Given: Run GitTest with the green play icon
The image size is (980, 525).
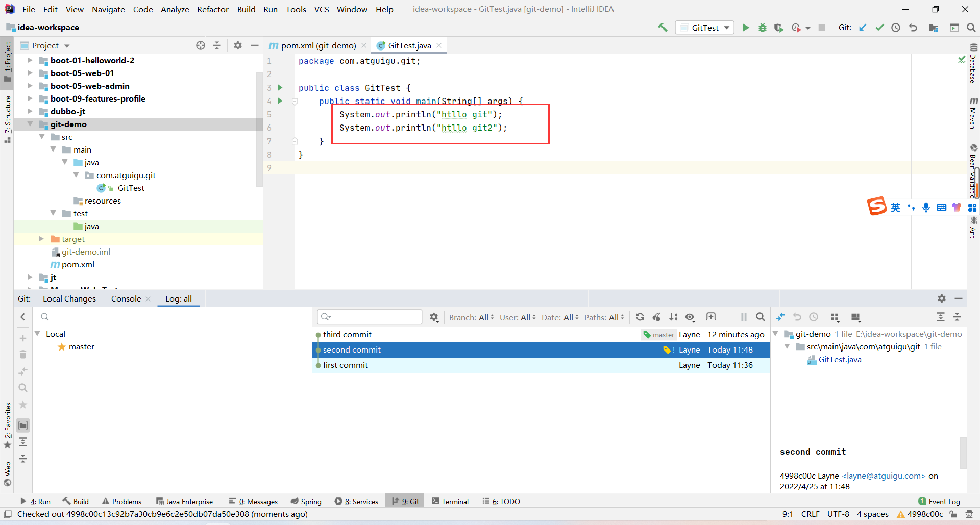Looking at the screenshot, I should coord(746,28).
